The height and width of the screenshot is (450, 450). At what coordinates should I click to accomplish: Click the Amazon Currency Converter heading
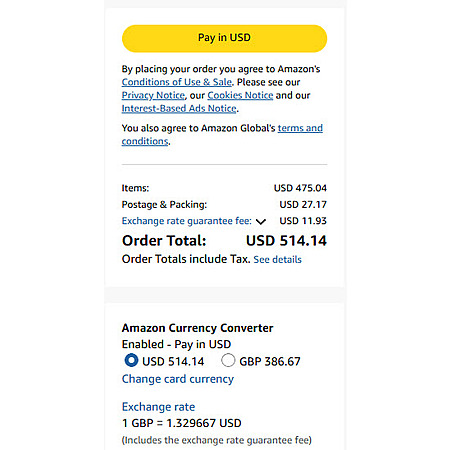(197, 328)
